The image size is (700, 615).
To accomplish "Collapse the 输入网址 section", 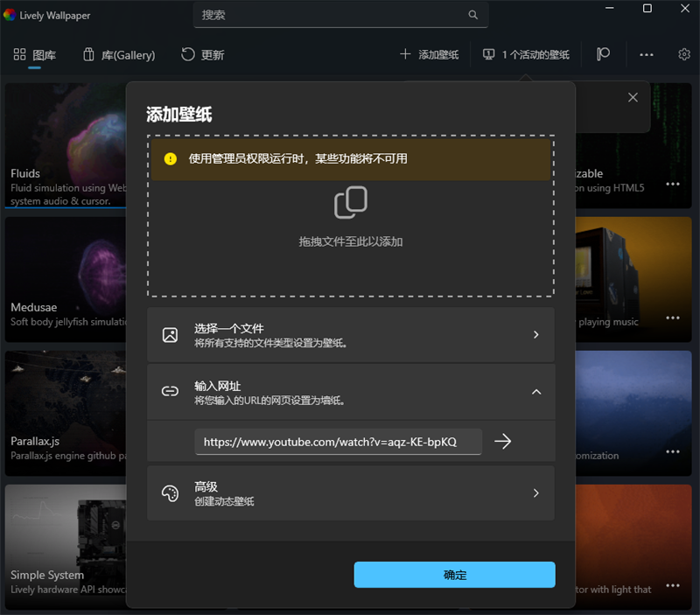I will pyautogui.click(x=536, y=391).
